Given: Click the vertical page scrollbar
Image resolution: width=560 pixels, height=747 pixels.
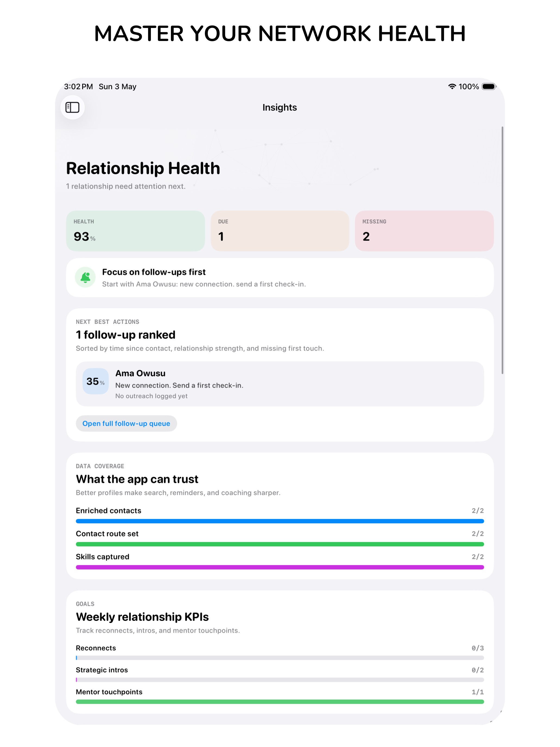Looking at the screenshot, I should coord(502,250).
